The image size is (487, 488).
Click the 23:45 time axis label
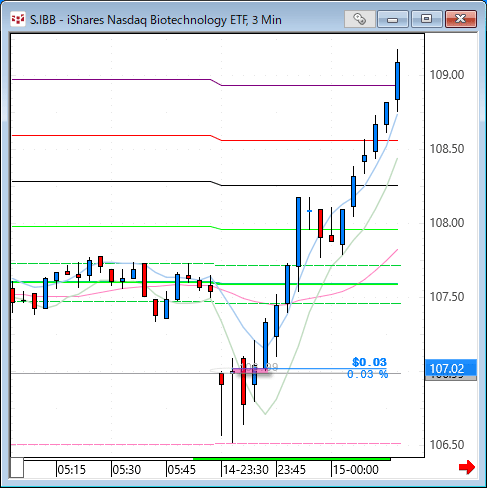tap(292, 470)
